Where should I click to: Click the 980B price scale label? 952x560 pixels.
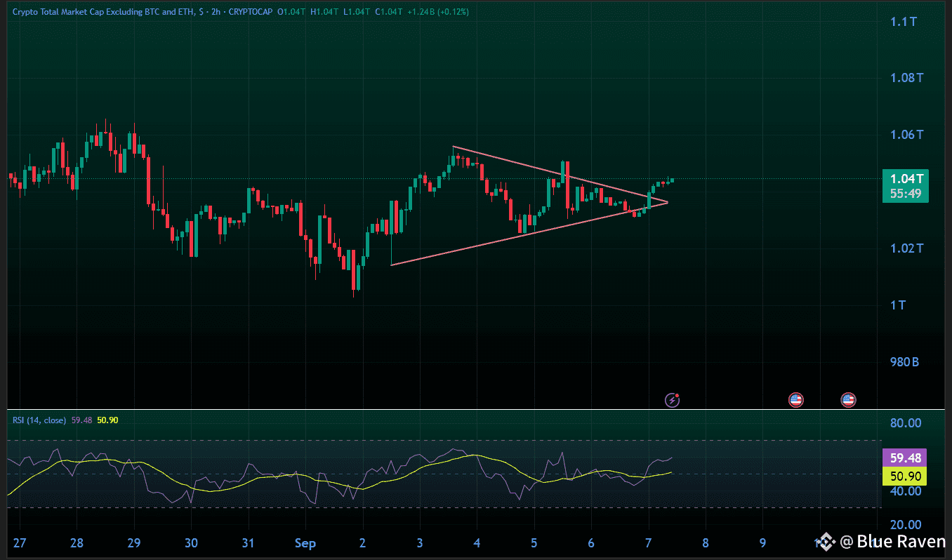[x=905, y=362]
